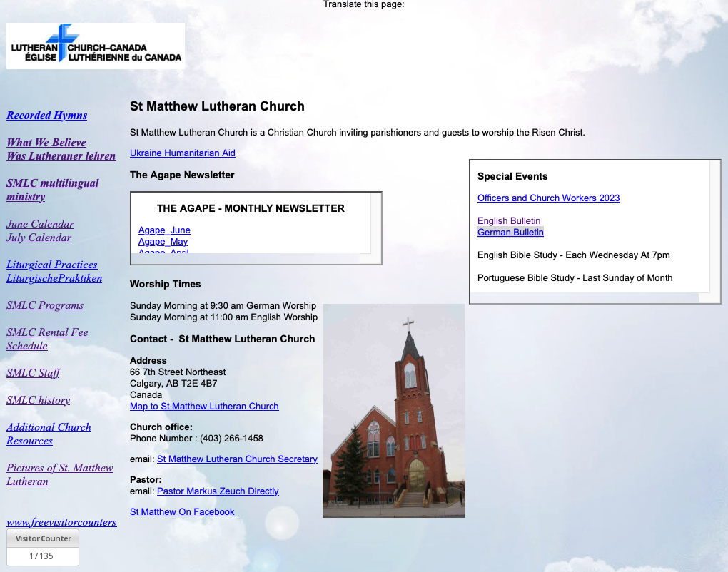This screenshot has height=572, width=728.
Task: Go to What We Believe
Action: pos(46,143)
